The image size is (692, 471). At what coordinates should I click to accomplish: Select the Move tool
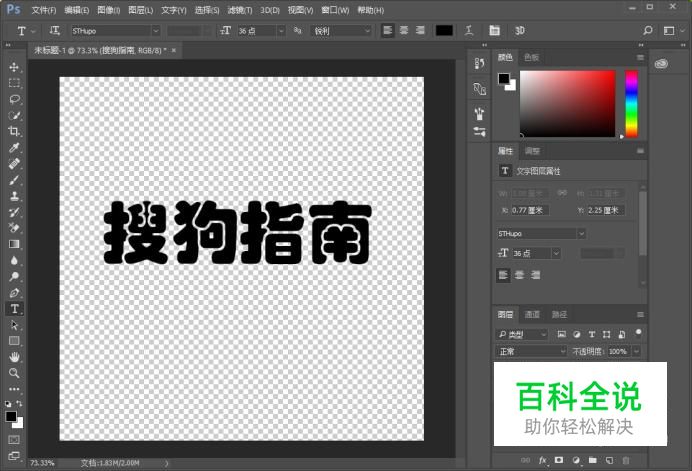pyautogui.click(x=14, y=67)
